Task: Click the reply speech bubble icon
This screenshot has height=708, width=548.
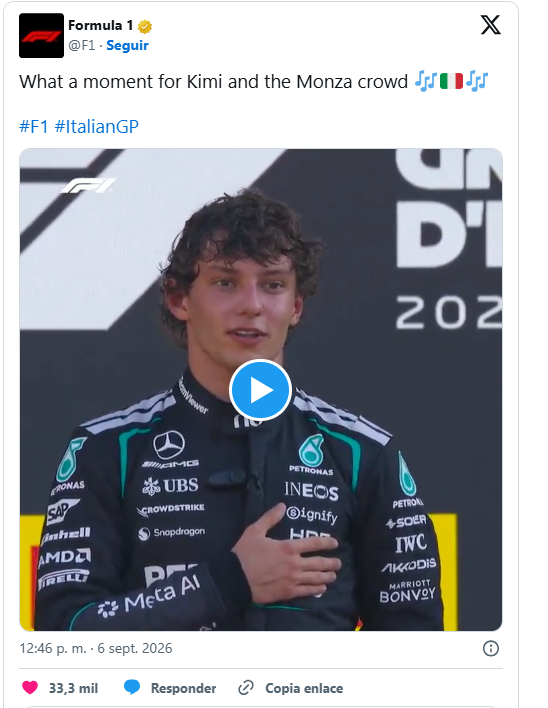Action: (132, 688)
